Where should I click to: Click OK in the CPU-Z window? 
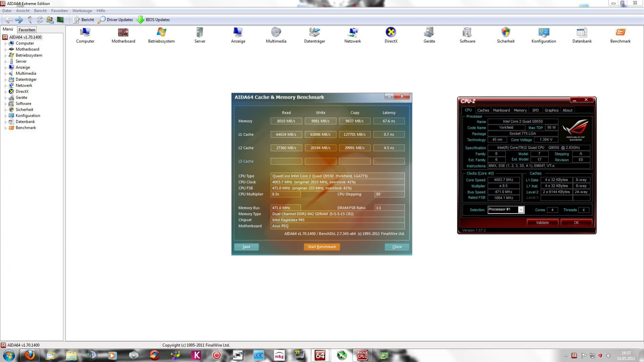(576, 222)
